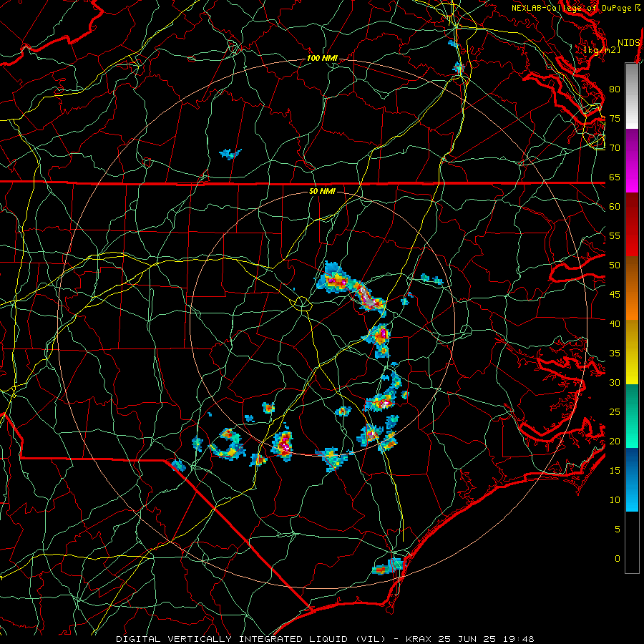The height and width of the screenshot is (644, 644).
Task: Click the legend value 40
Action: 615,324
